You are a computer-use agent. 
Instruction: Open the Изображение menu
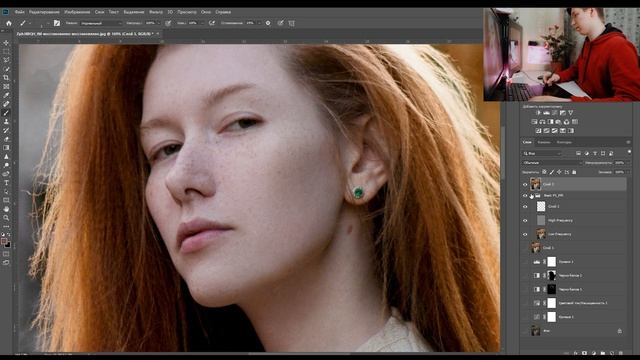point(77,12)
